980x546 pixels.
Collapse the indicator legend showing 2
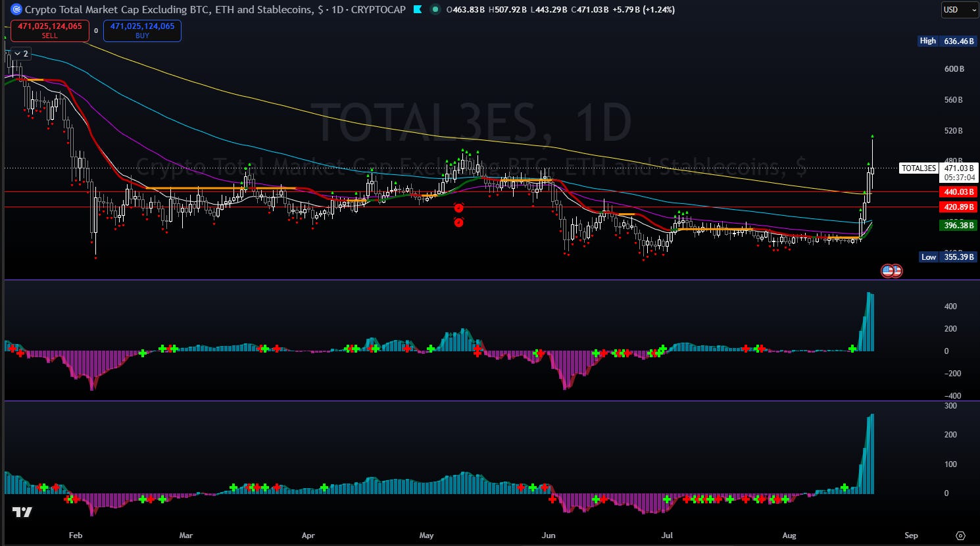pos(21,53)
